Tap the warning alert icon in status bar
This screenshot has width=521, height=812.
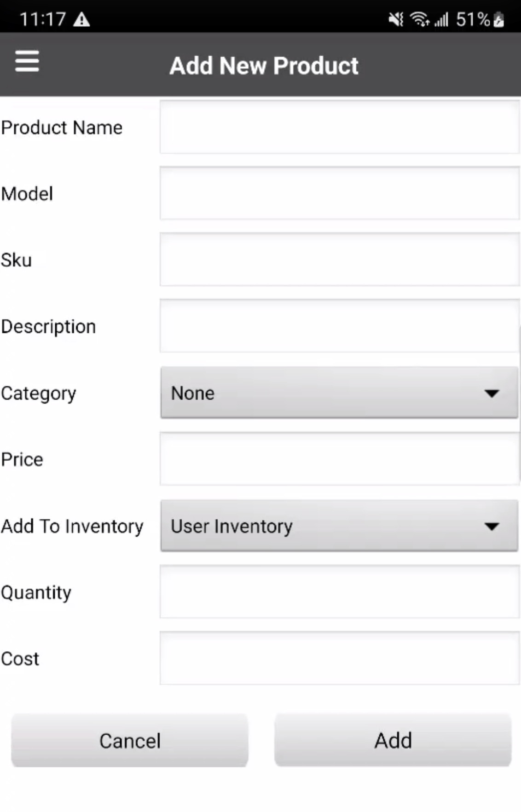[82, 20]
